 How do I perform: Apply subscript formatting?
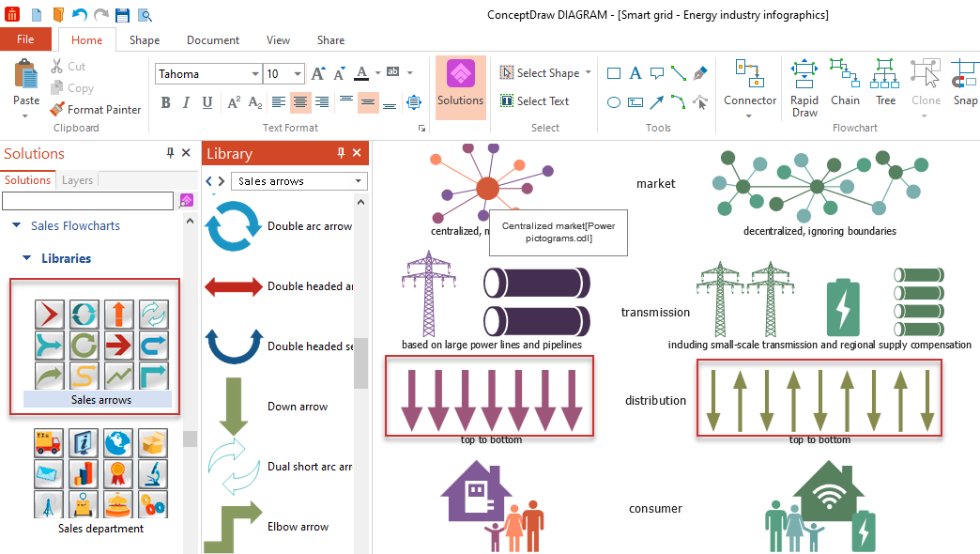[255, 102]
